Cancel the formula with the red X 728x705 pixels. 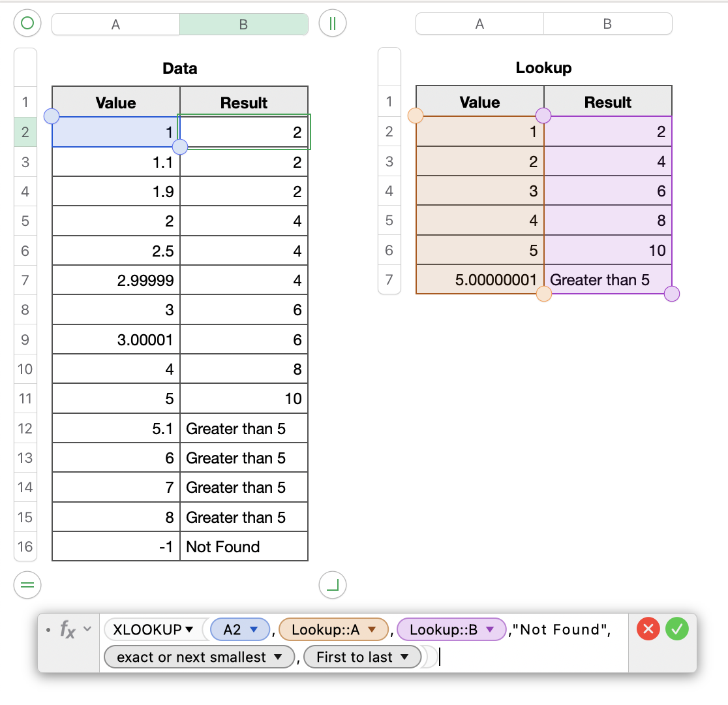pos(648,629)
